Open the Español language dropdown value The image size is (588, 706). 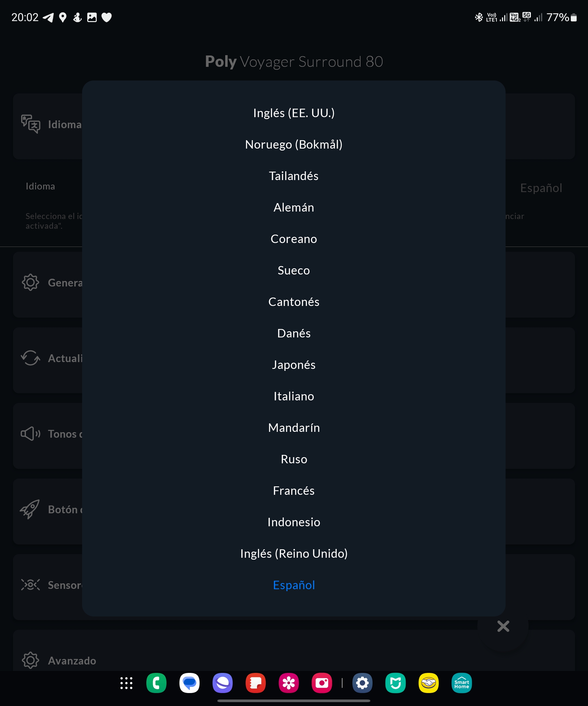pyautogui.click(x=541, y=188)
